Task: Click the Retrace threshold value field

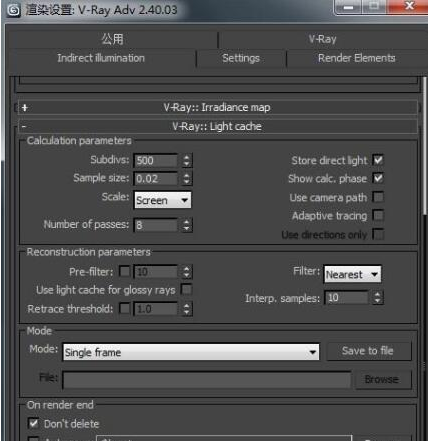Action: (156, 309)
